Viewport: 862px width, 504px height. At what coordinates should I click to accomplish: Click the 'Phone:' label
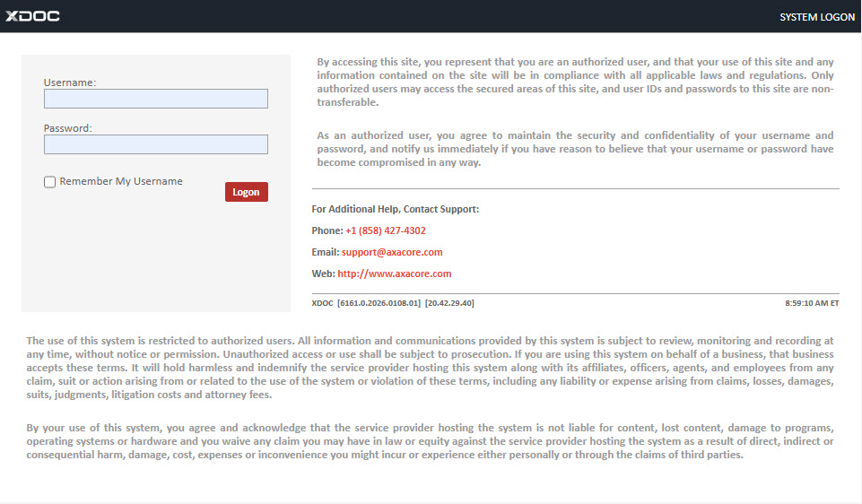pos(327,230)
